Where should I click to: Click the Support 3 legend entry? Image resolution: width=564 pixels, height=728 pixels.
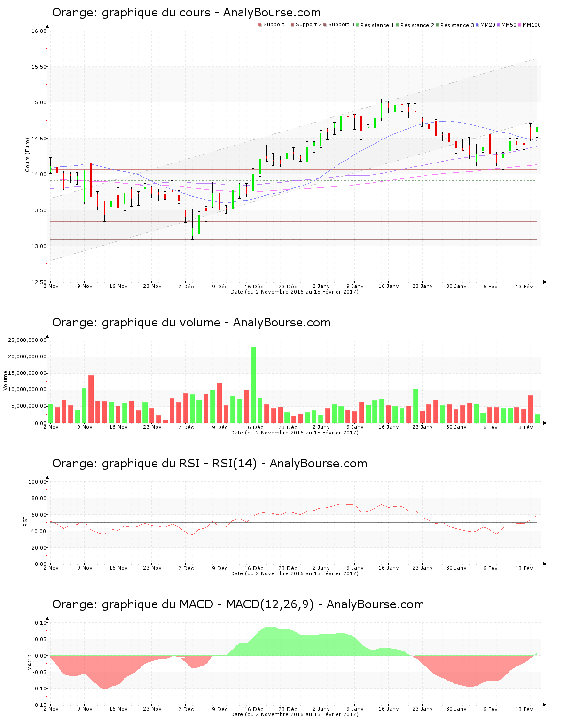339,25
